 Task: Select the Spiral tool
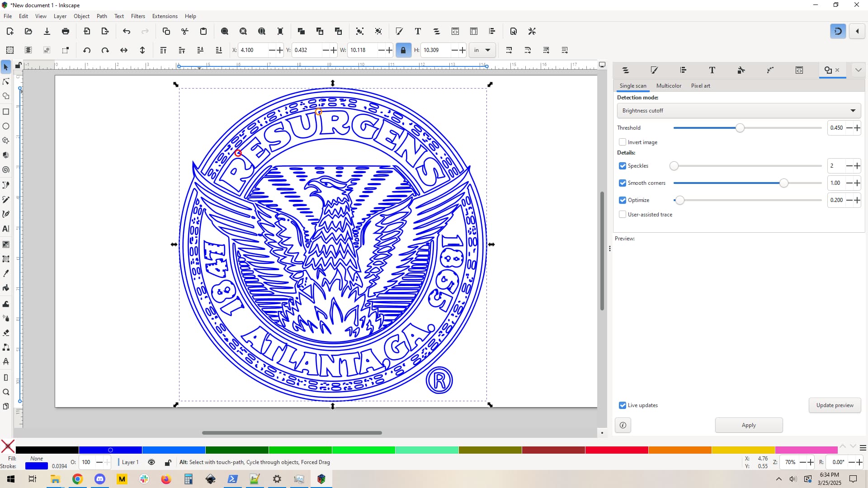pyautogui.click(x=6, y=170)
